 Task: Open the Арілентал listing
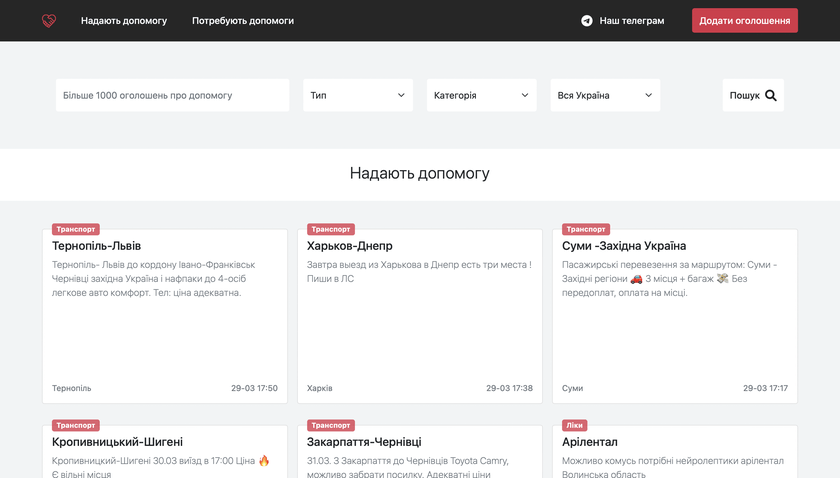(590, 442)
